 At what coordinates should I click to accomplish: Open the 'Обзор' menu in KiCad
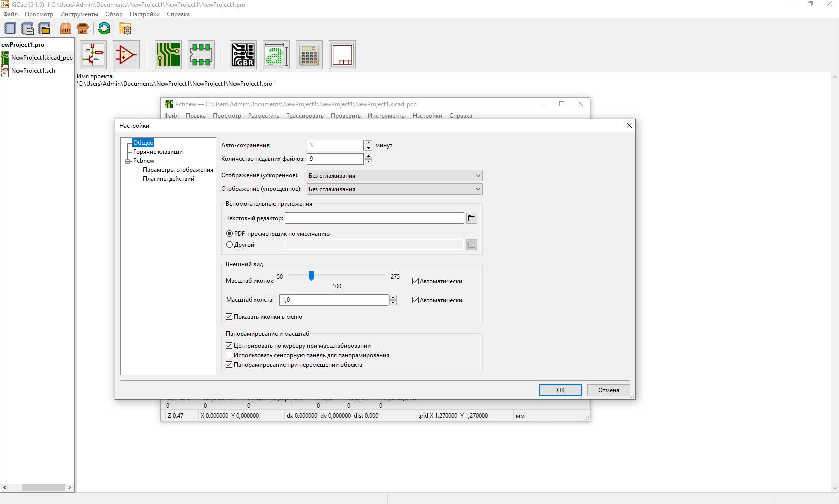click(x=114, y=14)
